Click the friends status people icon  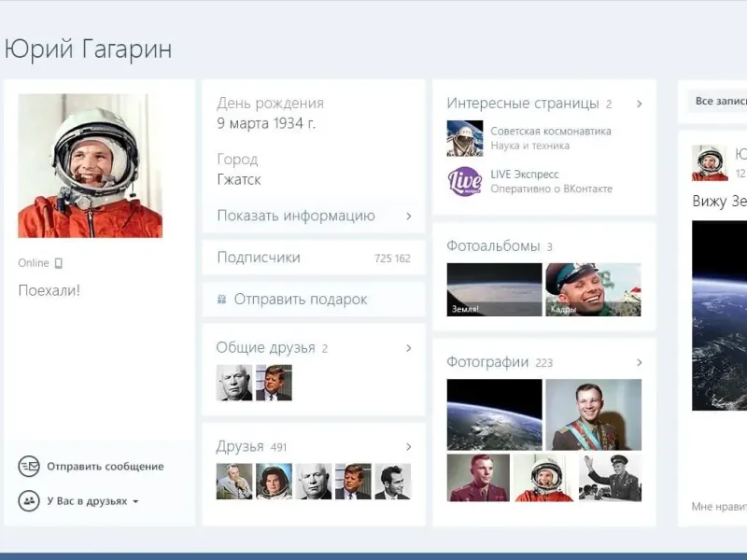[x=29, y=501]
